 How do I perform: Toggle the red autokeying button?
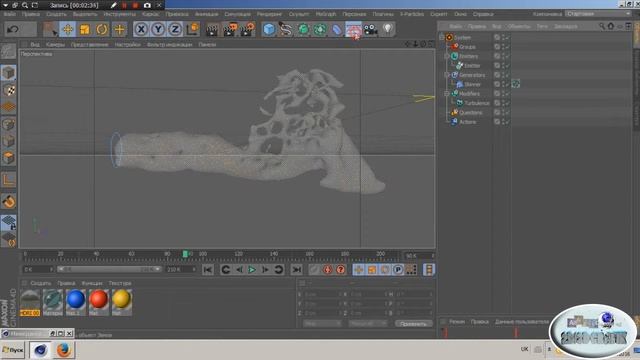[x=327, y=269]
